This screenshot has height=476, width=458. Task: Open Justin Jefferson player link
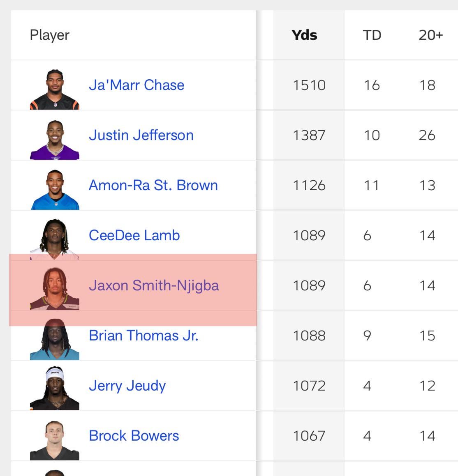tap(141, 135)
